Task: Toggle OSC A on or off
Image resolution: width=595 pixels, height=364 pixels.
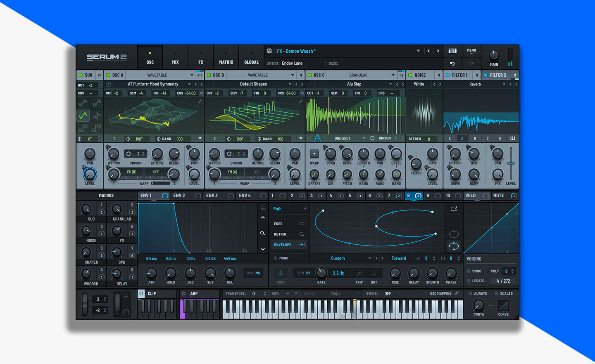Action: [108, 75]
